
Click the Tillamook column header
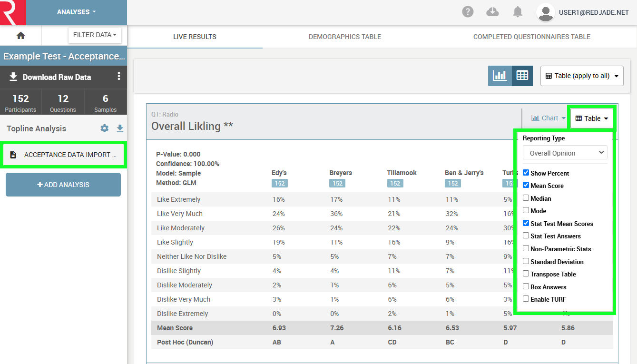(402, 173)
